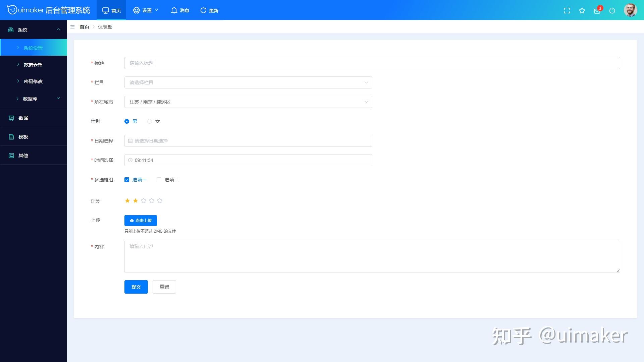Click the 提交 submit button
The image size is (644, 362).
pos(136,287)
